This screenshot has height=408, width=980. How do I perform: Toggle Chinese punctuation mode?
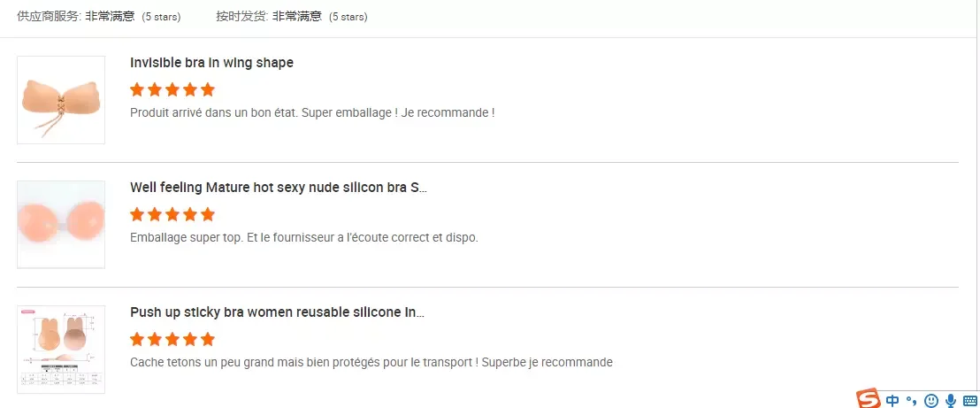(912, 400)
